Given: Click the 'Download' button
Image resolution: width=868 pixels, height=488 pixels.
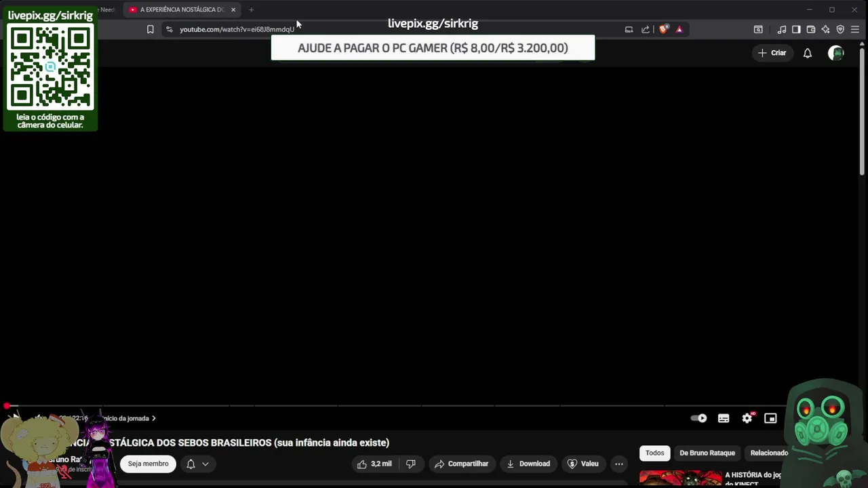Looking at the screenshot, I should (528, 464).
